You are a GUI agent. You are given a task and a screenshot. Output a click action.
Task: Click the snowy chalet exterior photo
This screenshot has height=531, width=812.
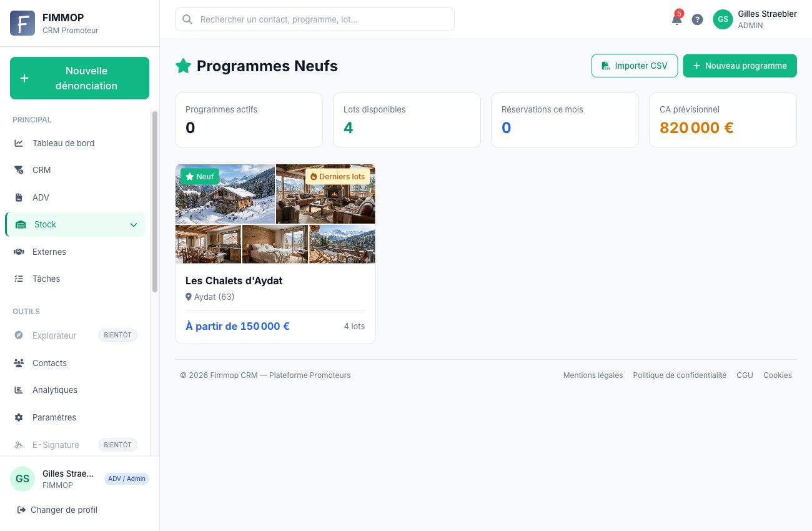[225, 194]
